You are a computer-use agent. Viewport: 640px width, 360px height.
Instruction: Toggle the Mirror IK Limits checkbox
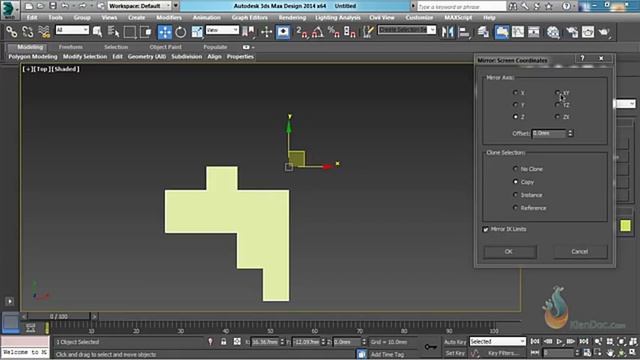click(x=486, y=229)
